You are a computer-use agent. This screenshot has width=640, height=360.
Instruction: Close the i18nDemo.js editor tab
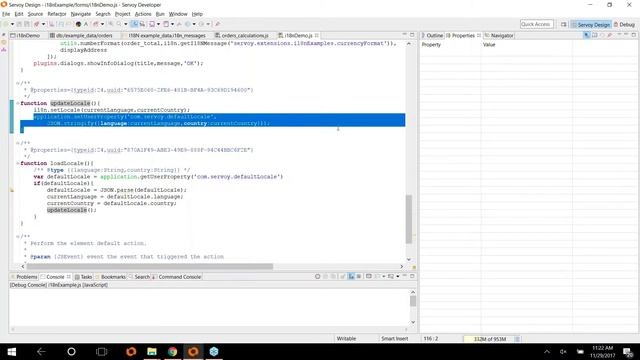tap(317, 36)
